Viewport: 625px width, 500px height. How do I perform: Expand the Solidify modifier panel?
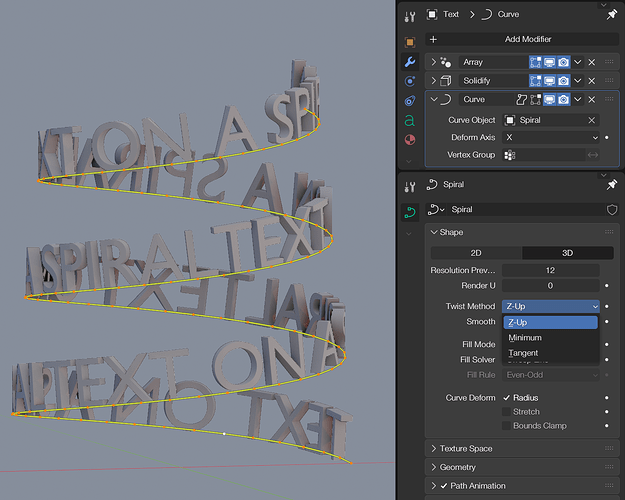click(x=434, y=81)
